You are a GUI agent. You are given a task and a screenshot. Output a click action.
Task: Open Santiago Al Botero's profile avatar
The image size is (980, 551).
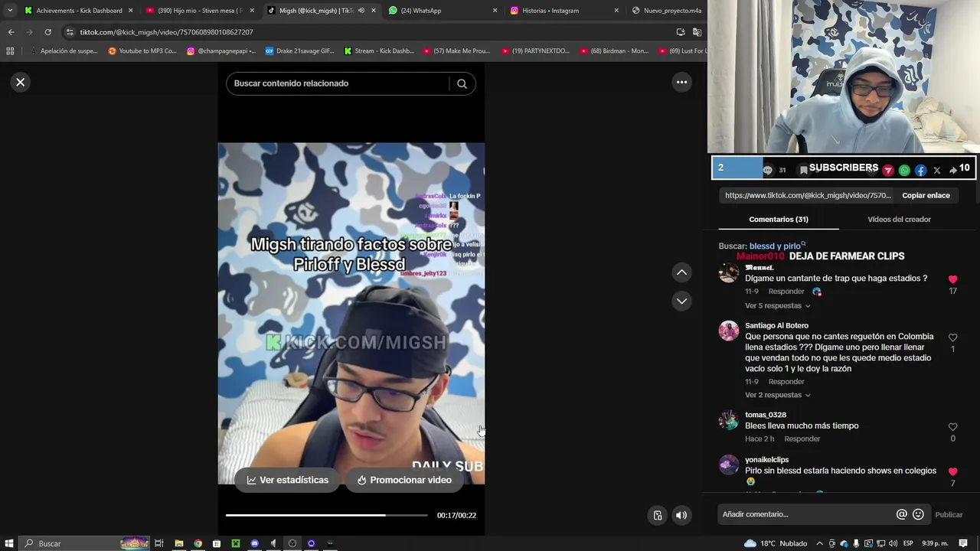click(728, 331)
